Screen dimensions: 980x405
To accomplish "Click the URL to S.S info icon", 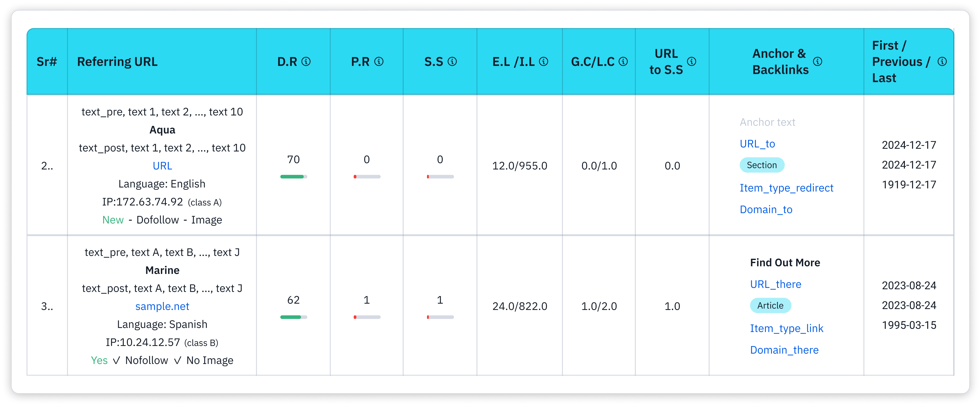I will (692, 61).
